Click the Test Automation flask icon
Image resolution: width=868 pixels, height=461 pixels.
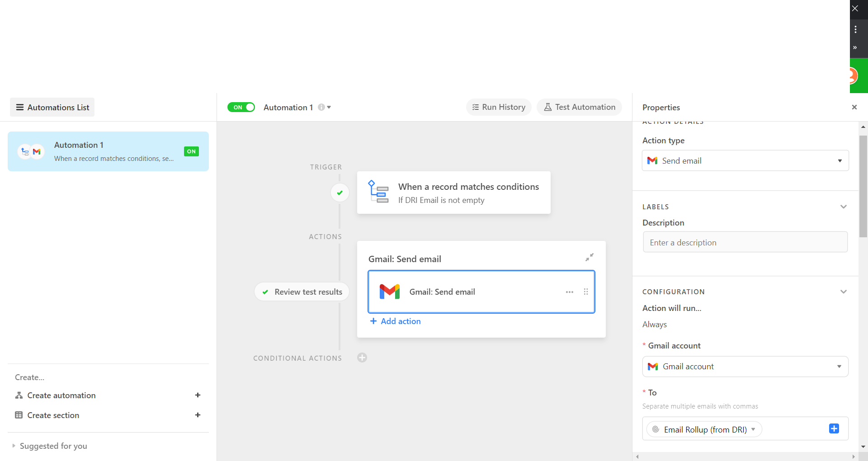point(548,107)
